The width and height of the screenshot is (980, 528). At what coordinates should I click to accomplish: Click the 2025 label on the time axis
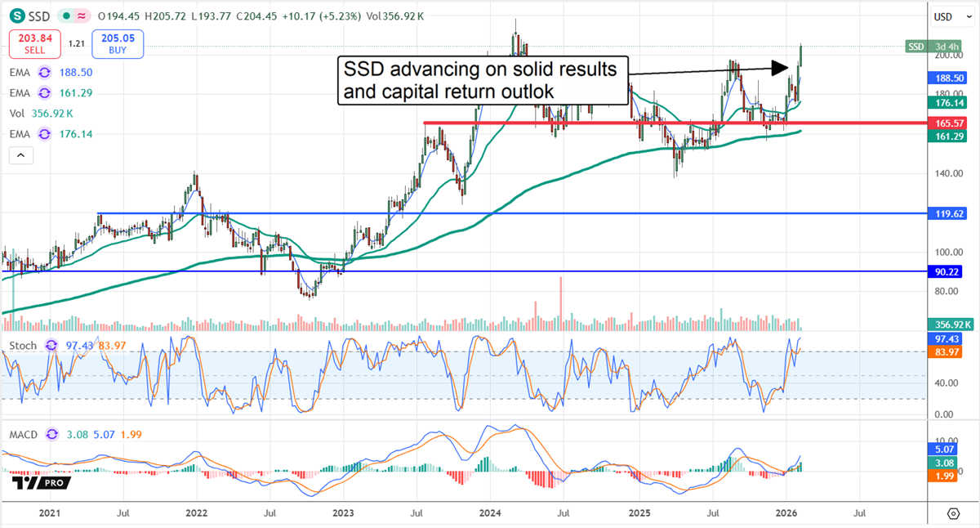click(x=639, y=513)
